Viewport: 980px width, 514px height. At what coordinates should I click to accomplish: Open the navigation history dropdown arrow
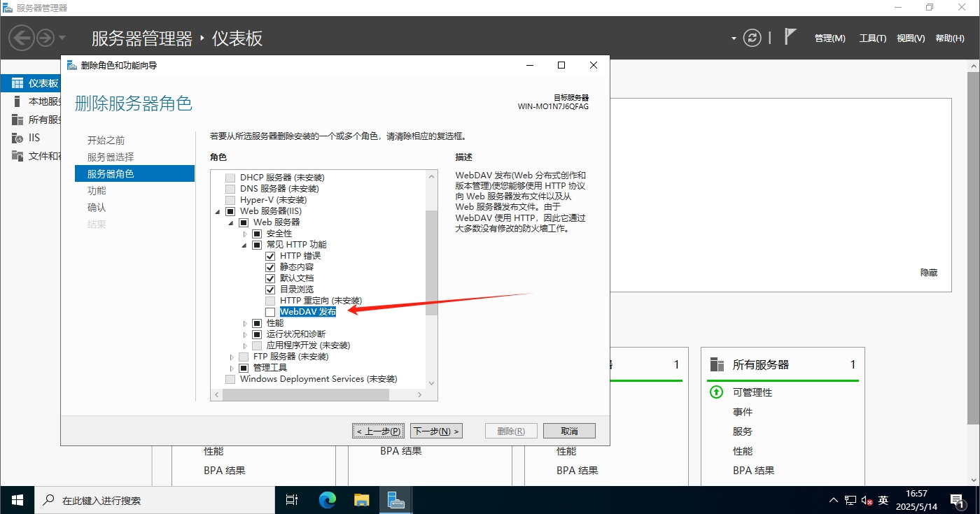[62, 38]
